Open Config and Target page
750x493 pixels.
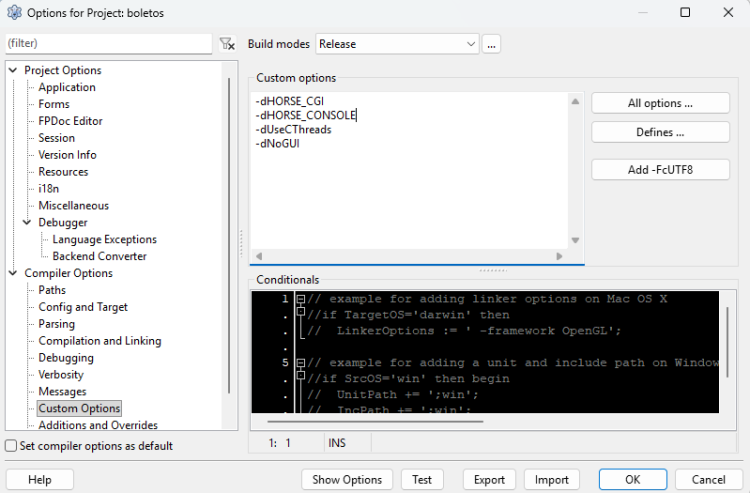point(83,307)
